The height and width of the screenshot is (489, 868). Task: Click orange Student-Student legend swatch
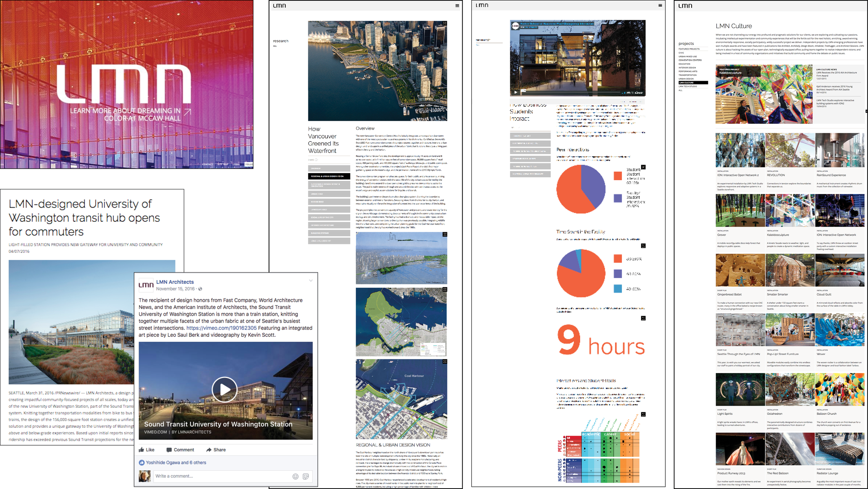click(x=618, y=176)
